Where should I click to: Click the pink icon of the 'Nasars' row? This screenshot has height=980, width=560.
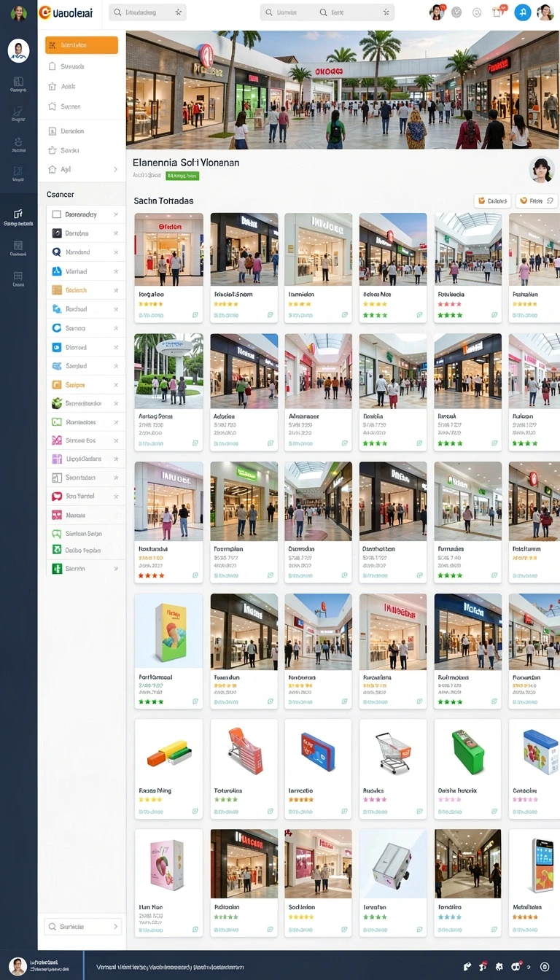[x=57, y=515]
